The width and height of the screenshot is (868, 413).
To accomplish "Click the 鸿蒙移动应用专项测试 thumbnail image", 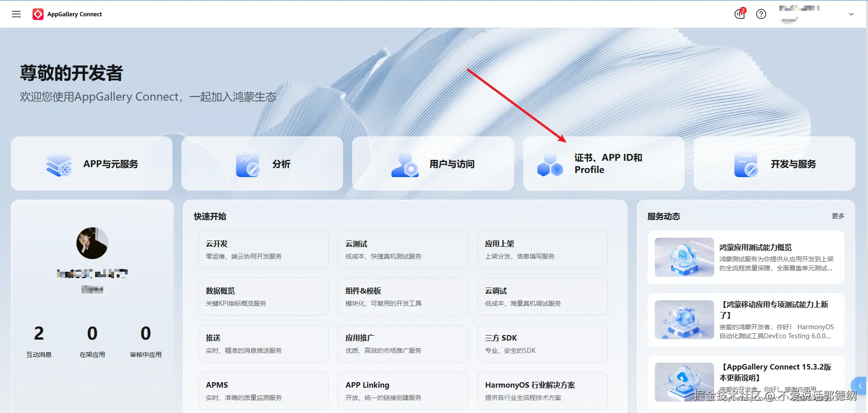I will [x=684, y=320].
